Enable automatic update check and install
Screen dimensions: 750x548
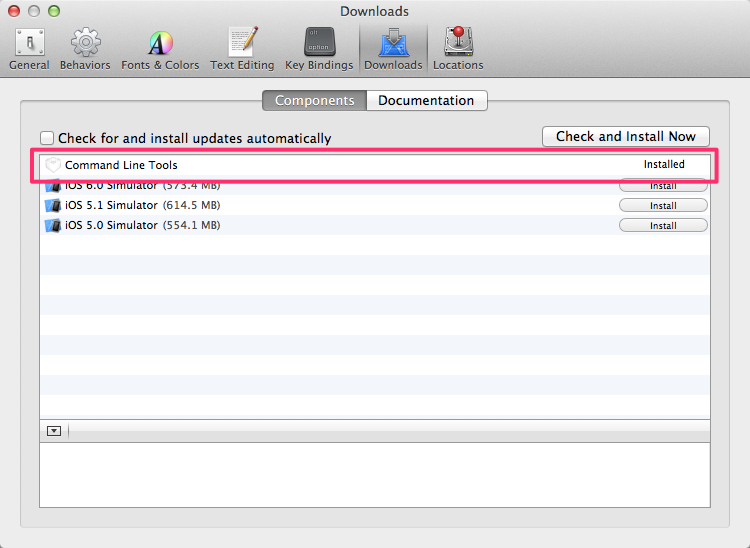pyautogui.click(x=47, y=138)
